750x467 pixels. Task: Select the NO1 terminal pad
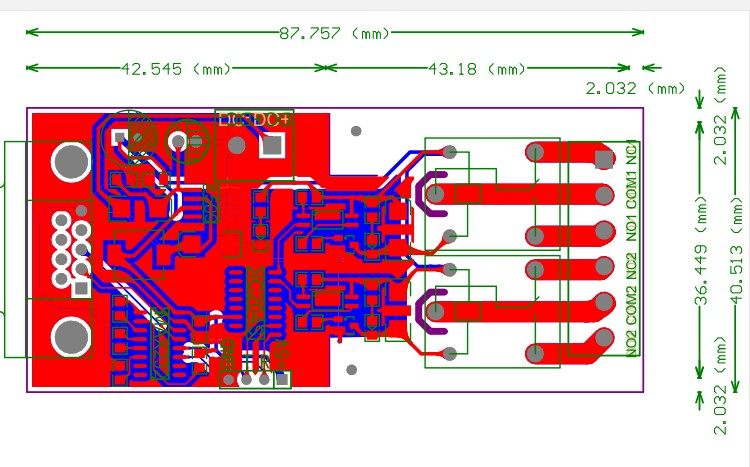coord(605,231)
